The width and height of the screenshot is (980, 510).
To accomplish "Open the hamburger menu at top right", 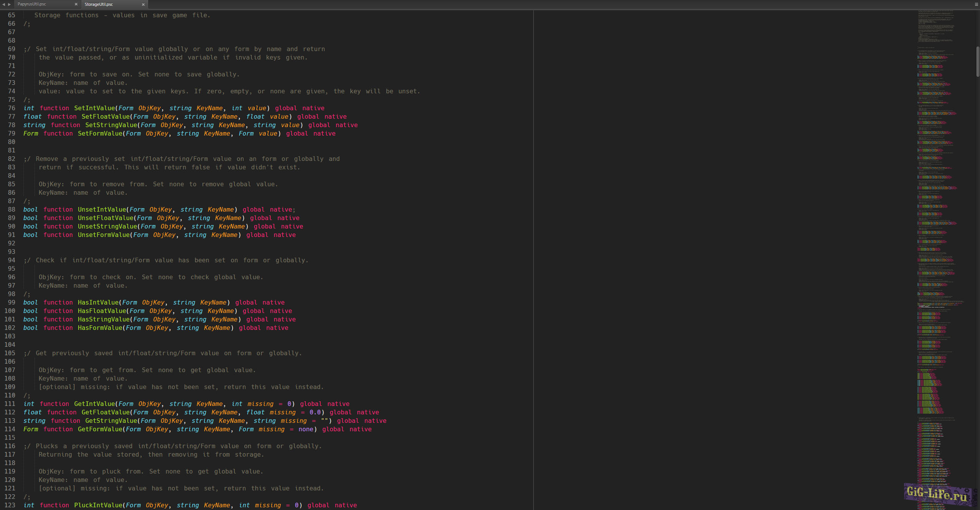I will click(975, 4).
